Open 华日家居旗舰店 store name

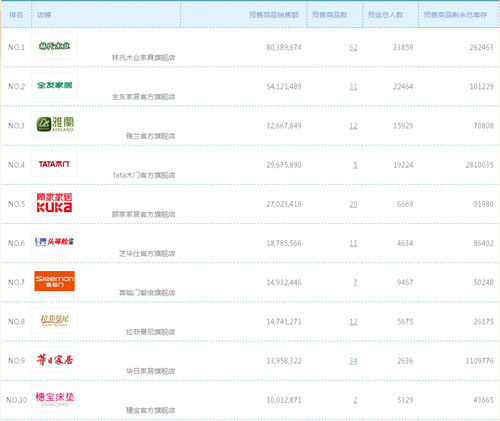click(x=150, y=371)
